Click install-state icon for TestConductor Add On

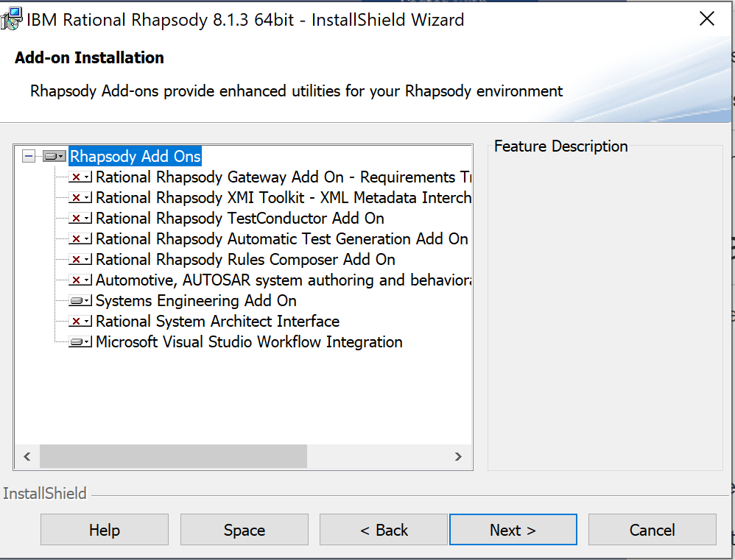pos(80,219)
